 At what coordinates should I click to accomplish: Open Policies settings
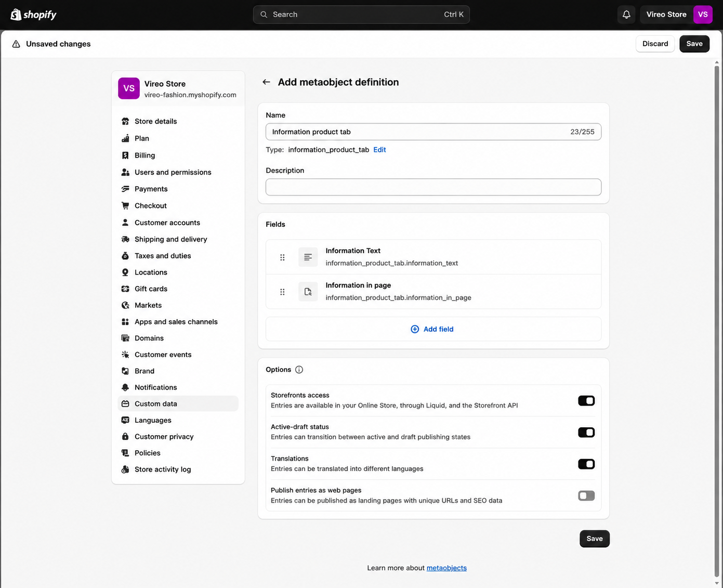pyautogui.click(x=178, y=453)
